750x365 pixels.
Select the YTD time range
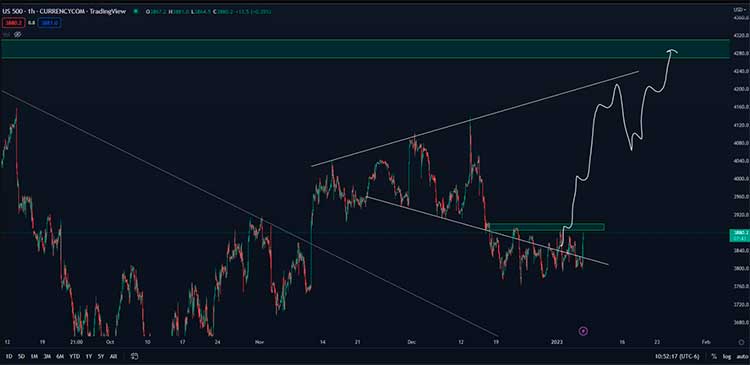pyautogui.click(x=74, y=356)
